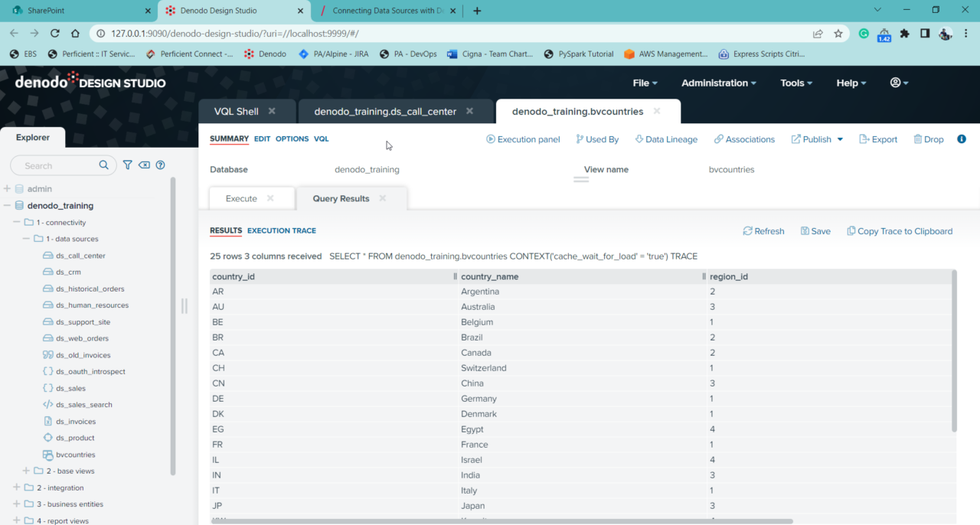This screenshot has width=980, height=525.
Task: Open a new browser tab
Action: (x=477, y=11)
